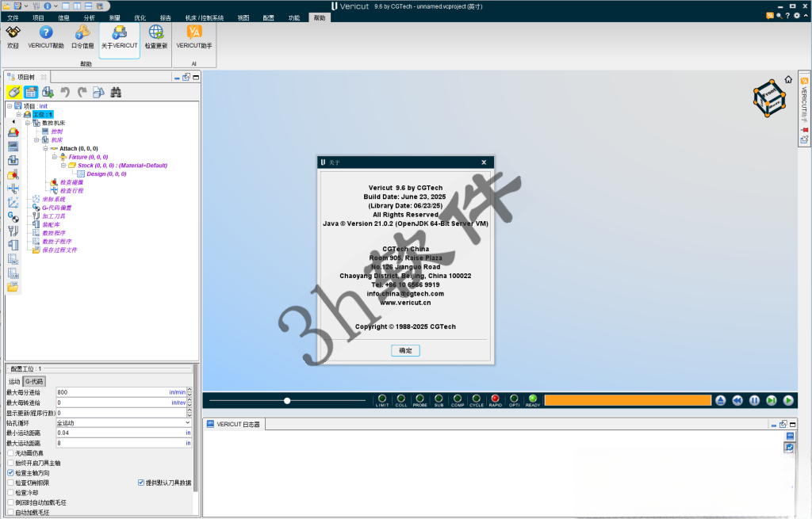Uncheck 检查主轴方向 checkbox
This screenshot has height=519, width=812.
[x=10, y=472]
